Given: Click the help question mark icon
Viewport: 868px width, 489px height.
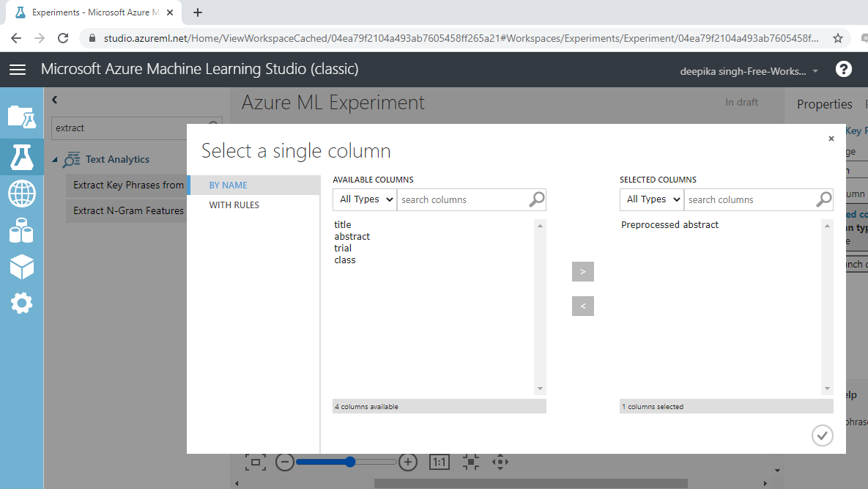Looking at the screenshot, I should click(843, 69).
